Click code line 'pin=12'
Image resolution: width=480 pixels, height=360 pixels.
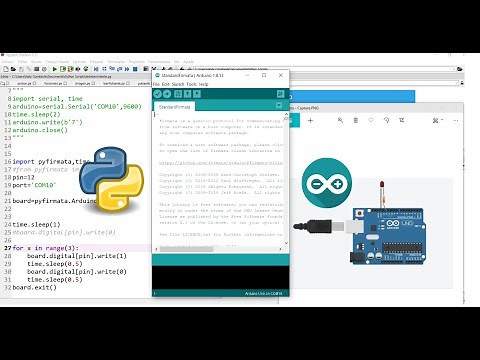[x=23, y=177]
